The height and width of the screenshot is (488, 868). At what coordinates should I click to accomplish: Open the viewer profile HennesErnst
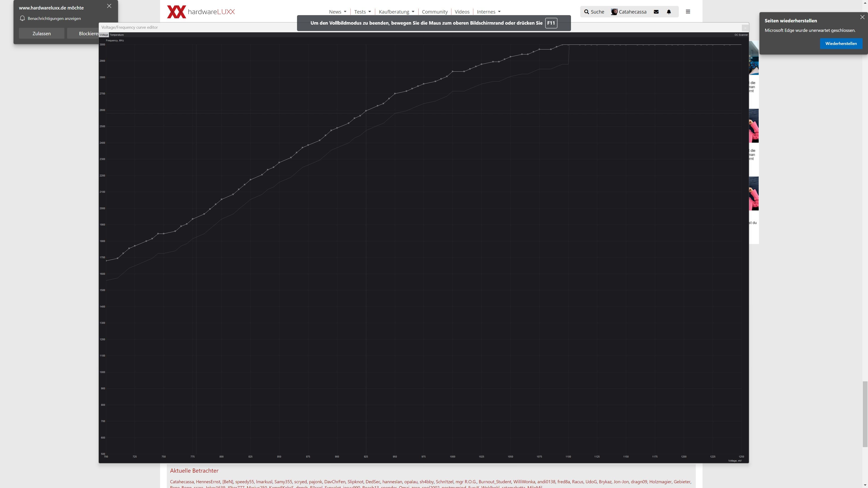click(x=208, y=482)
